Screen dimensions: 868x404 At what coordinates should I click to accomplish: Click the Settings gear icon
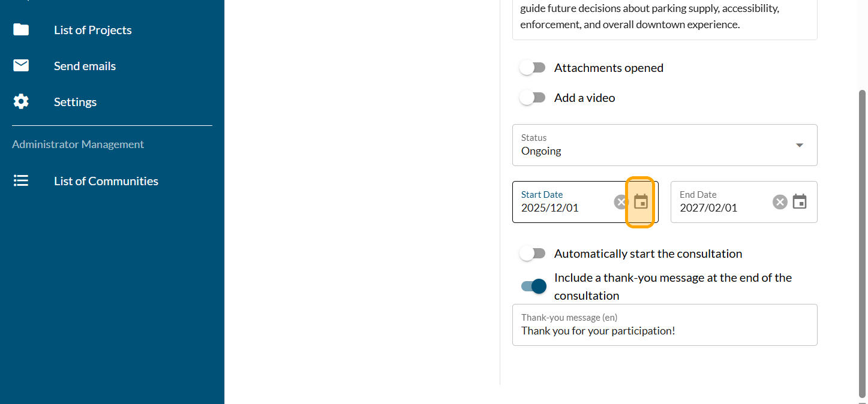coord(21,102)
